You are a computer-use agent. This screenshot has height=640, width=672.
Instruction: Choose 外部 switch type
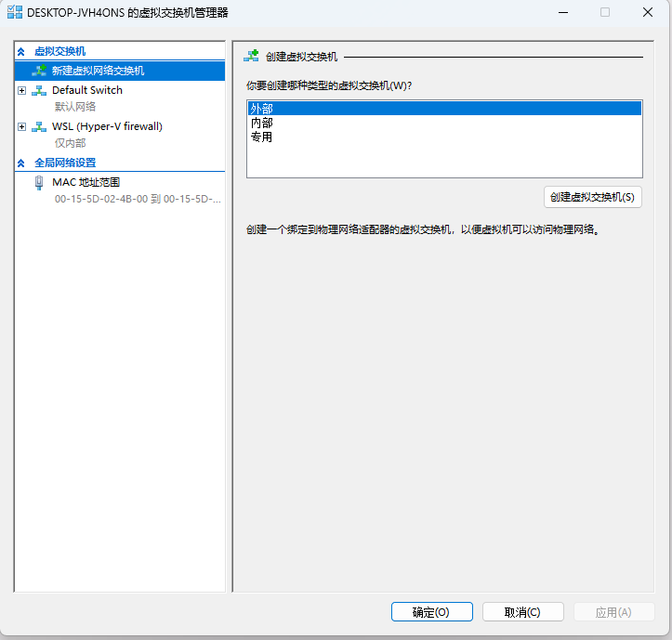[444, 109]
